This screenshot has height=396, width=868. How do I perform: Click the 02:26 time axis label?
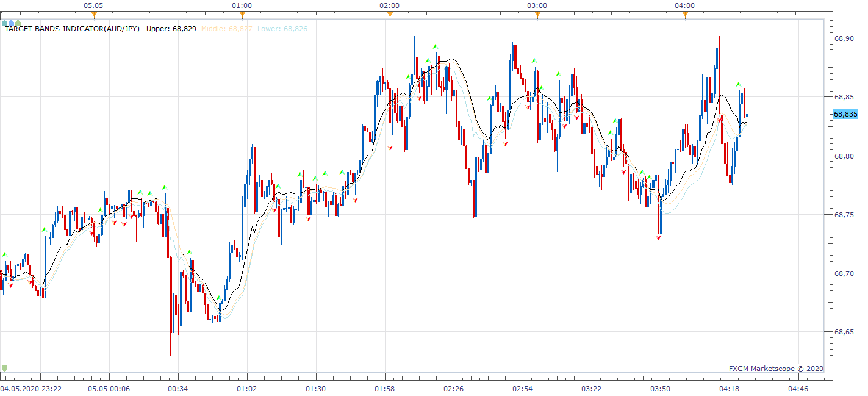454,389
